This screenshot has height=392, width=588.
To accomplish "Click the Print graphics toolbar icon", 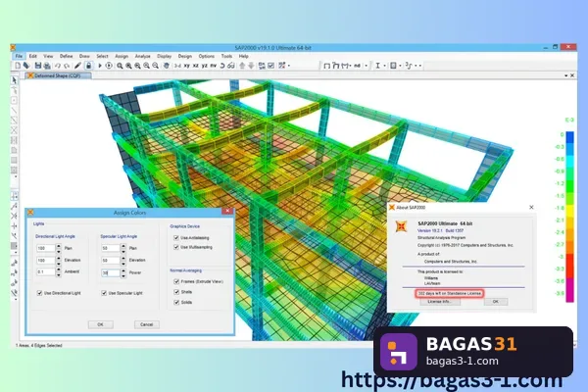I will pyautogui.click(x=47, y=66).
